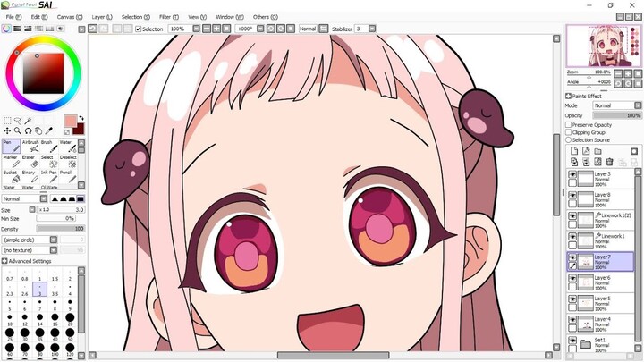Screen dimensions: 644x362
Task: Click the brush Size input field
Action: point(61,209)
